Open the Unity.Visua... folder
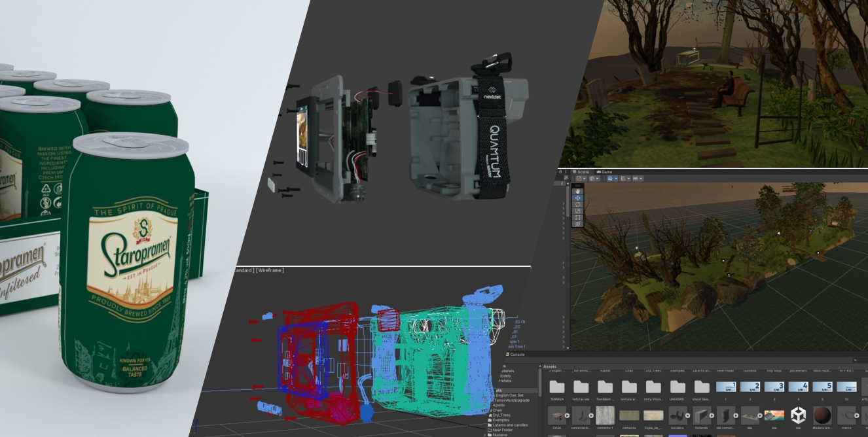This screenshot has height=437, width=868. coord(653,389)
